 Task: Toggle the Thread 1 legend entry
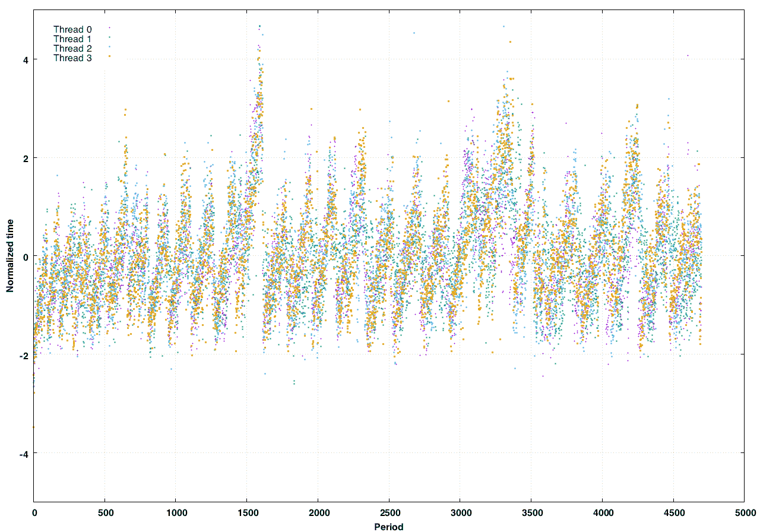click(x=72, y=39)
